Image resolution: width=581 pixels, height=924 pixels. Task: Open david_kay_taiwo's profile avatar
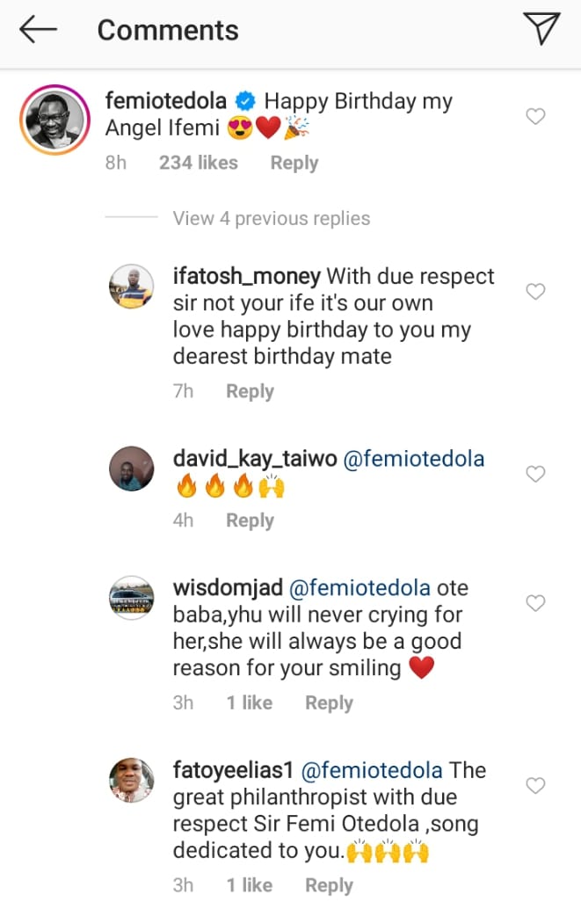[131, 469]
